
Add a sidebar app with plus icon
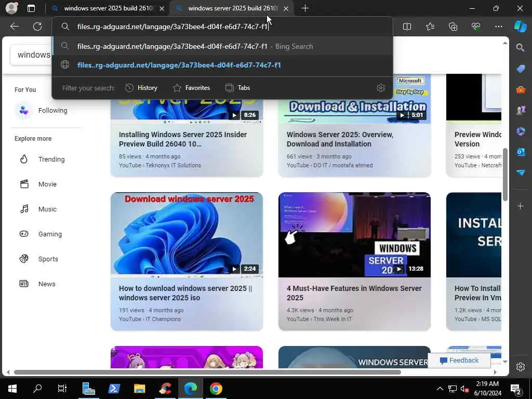point(521,206)
